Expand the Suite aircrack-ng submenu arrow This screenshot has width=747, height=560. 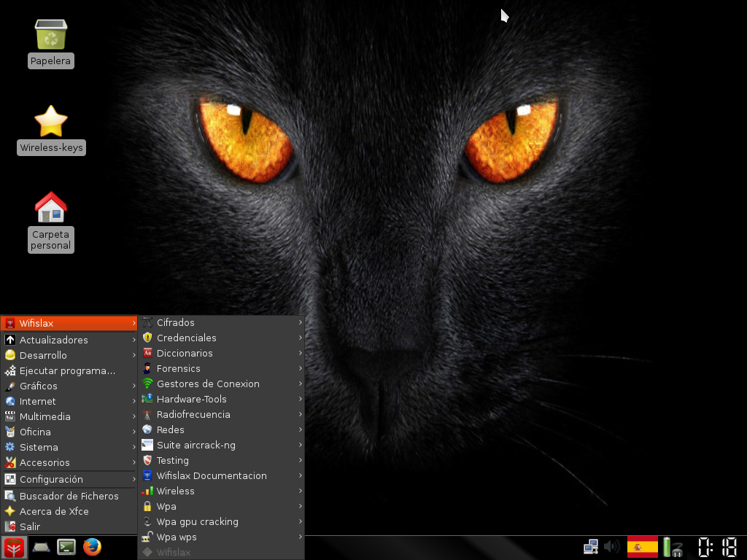[300, 445]
